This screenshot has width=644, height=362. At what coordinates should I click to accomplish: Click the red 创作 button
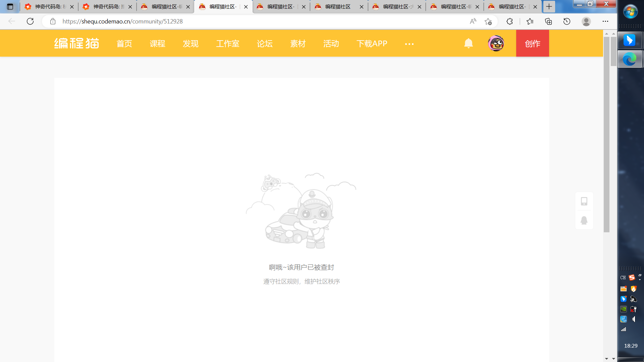[x=533, y=43]
